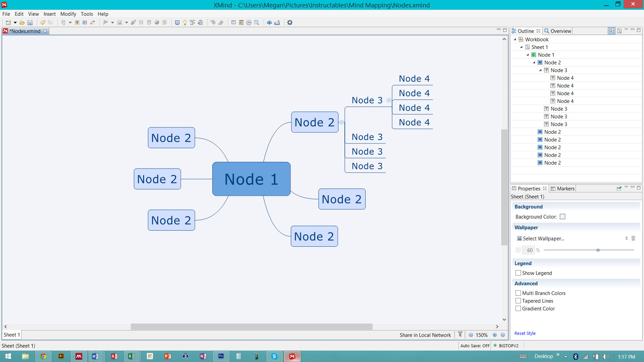Open XMind preferences with the gear icon
The image size is (644, 362).
tap(290, 22)
